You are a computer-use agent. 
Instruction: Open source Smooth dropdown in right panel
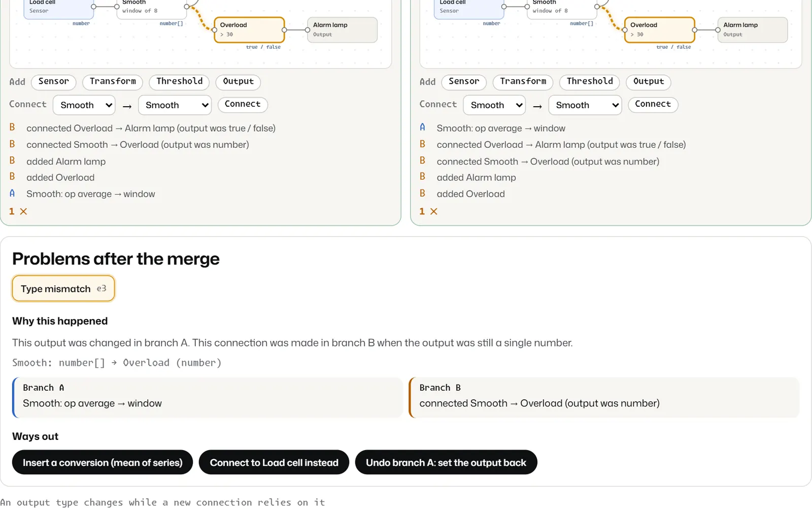(495, 105)
